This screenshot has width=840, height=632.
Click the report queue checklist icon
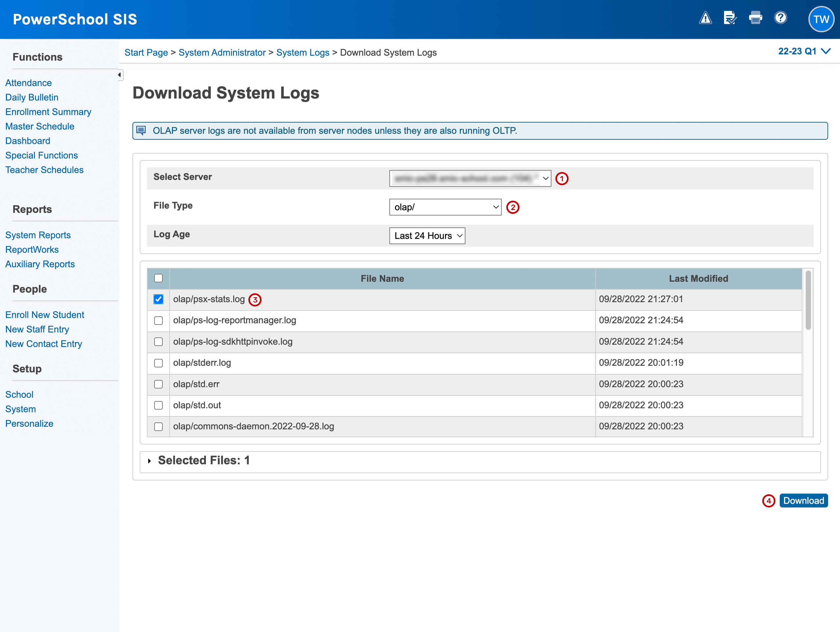coord(730,18)
